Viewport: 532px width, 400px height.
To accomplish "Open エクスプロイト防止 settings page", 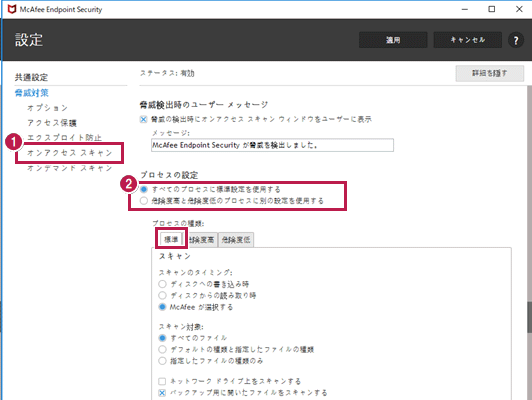I will (64, 137).
